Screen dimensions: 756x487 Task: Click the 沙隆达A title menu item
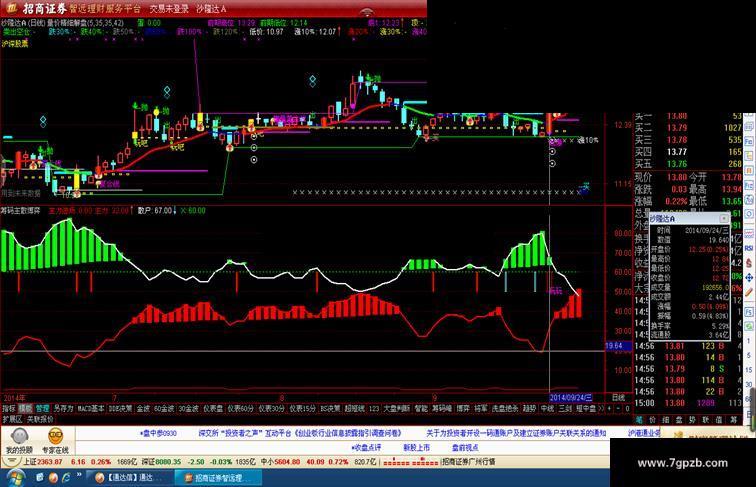211,9
